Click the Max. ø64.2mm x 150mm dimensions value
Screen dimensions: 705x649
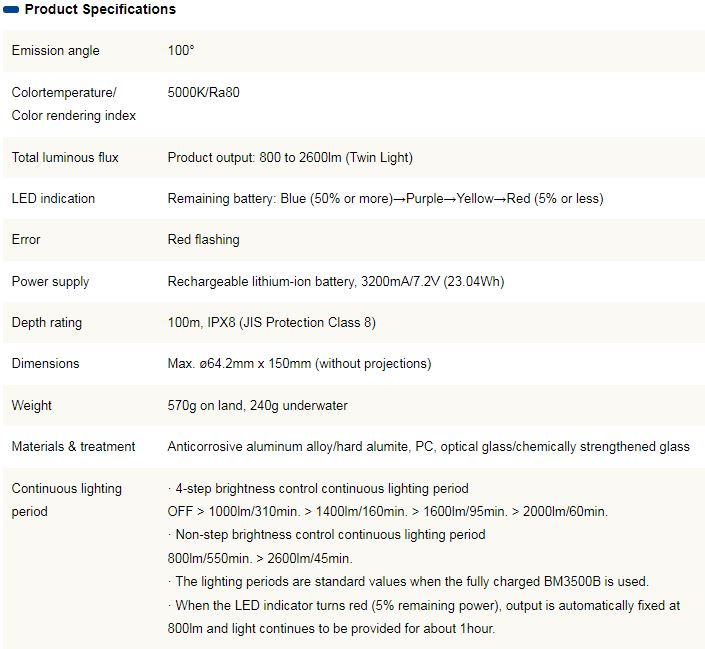[x=299, y=364]
